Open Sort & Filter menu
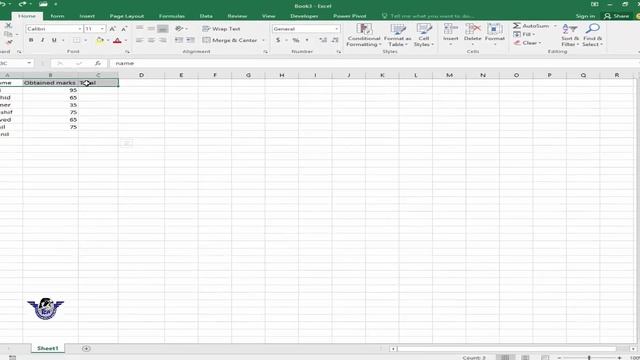 pyautogui.click(x=570, y=35)
